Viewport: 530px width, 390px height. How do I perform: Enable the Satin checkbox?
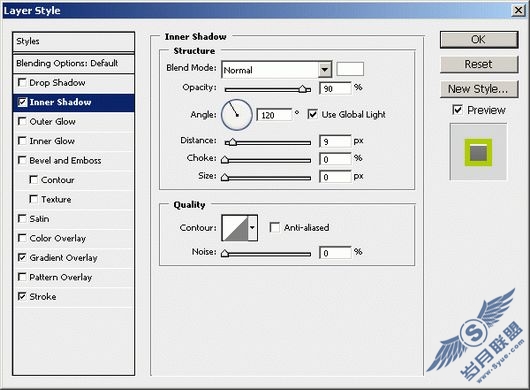pos(22,219)
